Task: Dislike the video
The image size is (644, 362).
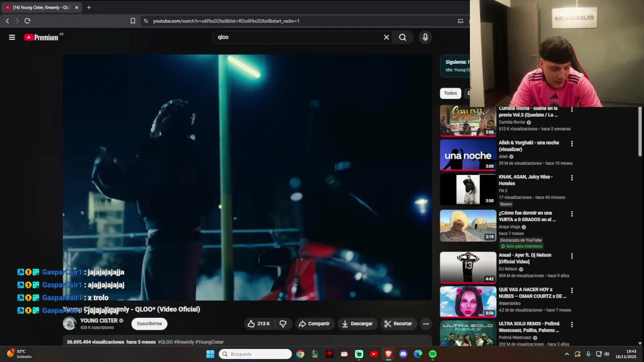Action: 283,324
